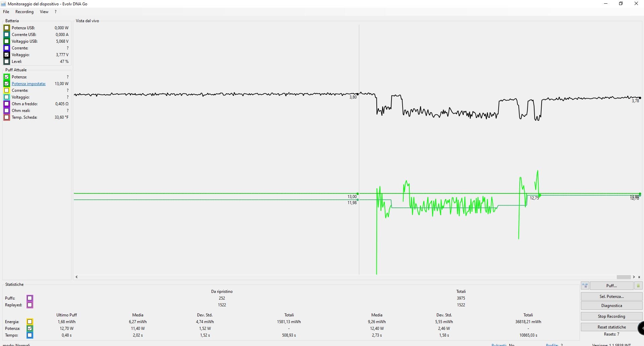Viewport: 644px width, 346px height.
Task: Click the app icon in the title bar
Action: click(3, 4)
